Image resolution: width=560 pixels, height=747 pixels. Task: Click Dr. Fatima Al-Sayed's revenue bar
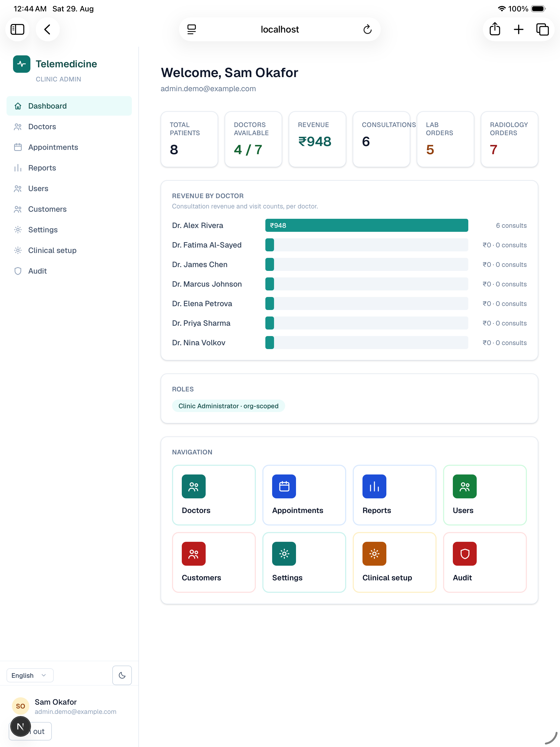(367, 245)
